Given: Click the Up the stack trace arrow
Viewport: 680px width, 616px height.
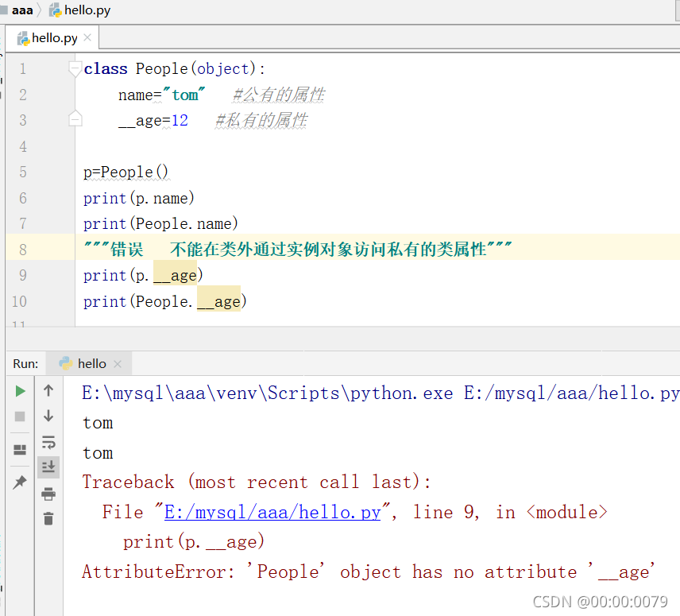Looking at the screenshot, I should [48, 391].
